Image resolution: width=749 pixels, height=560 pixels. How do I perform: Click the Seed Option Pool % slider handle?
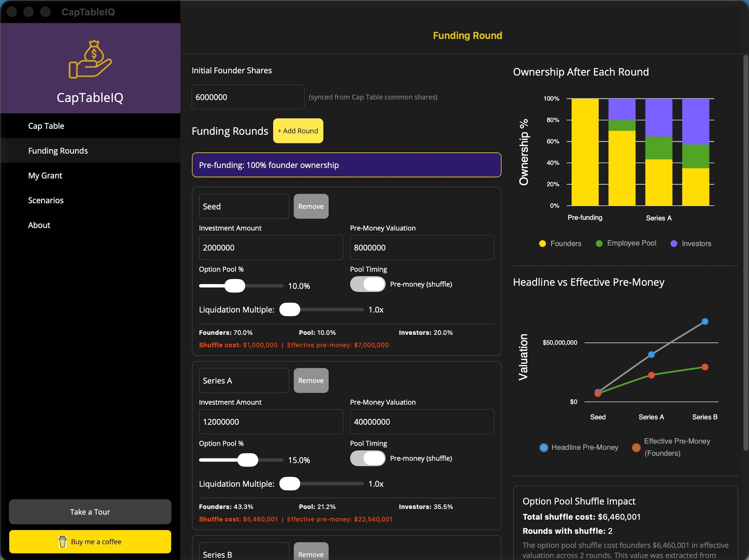click(x=235, y=286)
